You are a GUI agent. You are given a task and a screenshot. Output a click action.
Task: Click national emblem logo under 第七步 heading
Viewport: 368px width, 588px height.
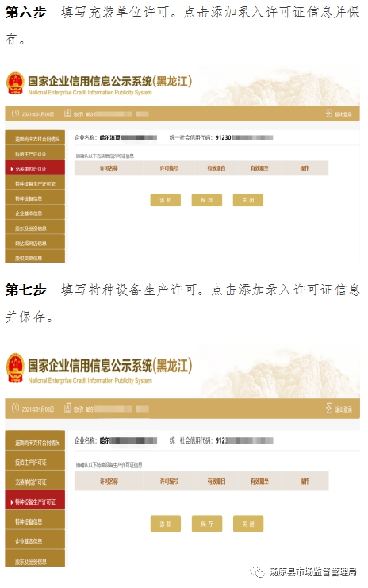[15, 368]
